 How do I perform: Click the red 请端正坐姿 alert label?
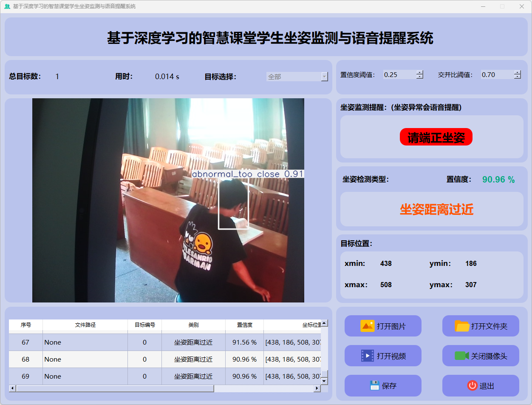tap(436, 137)
